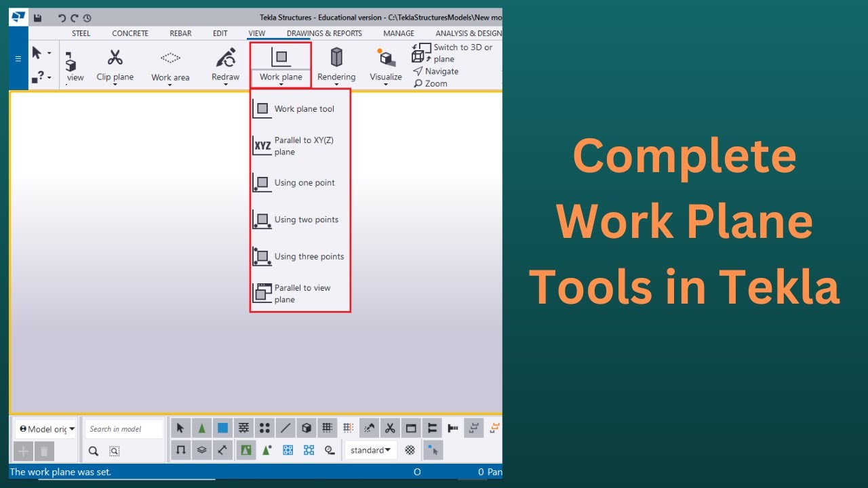Toggle the four-dots Select points switch

tap(264, 428)
